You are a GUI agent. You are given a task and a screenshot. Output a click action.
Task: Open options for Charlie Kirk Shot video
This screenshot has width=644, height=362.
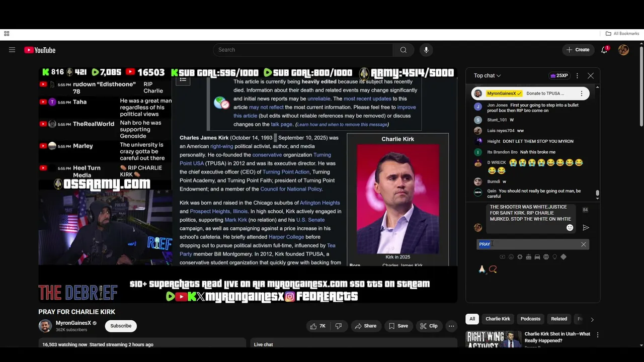point(598,335)
